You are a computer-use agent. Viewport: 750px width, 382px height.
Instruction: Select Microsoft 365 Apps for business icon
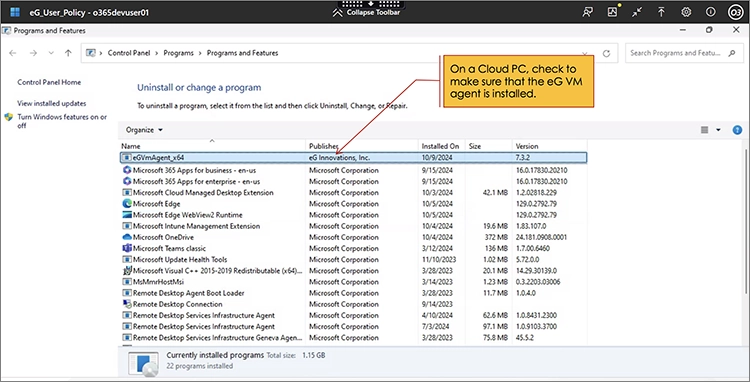click(127, 170)
